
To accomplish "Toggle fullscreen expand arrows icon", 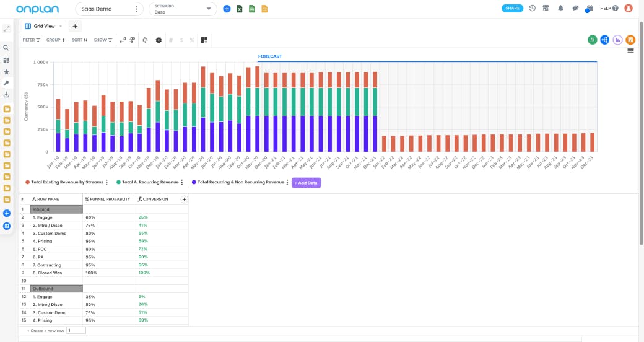I will tap(7, 28).
